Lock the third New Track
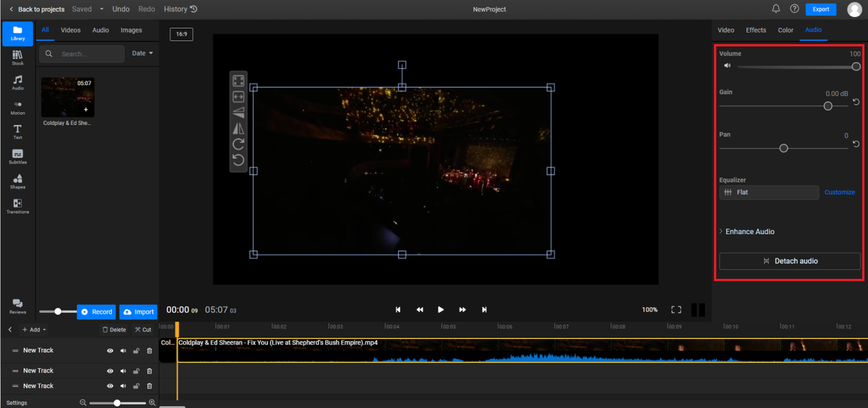 tap(136, 386)
